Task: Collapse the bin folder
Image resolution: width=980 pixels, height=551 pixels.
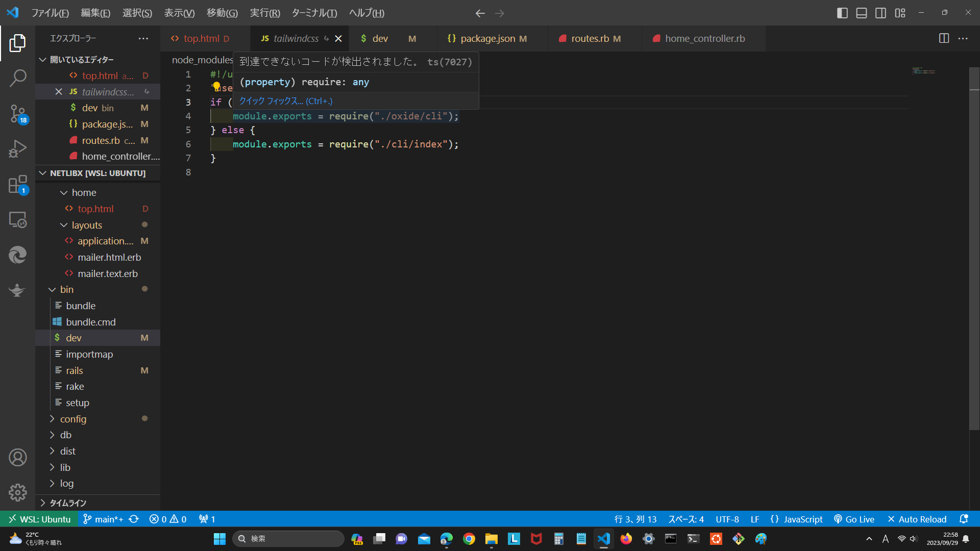Action: tap(52, 289)
